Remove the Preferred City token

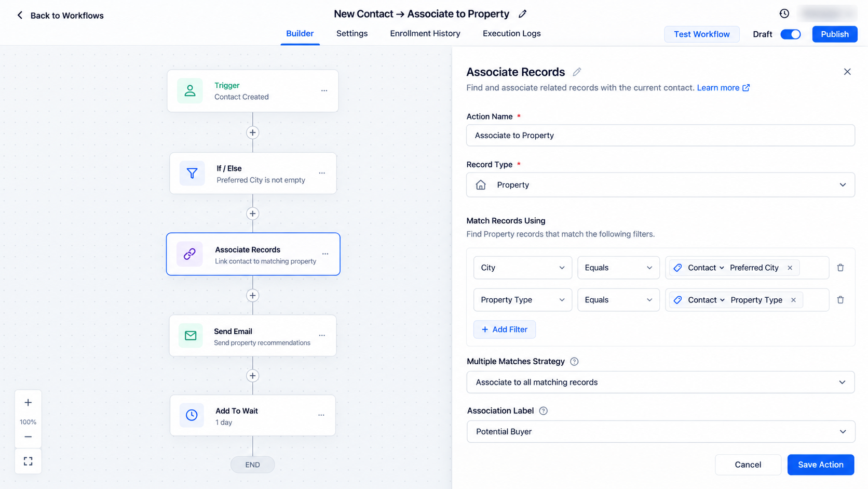coord(790,268)
